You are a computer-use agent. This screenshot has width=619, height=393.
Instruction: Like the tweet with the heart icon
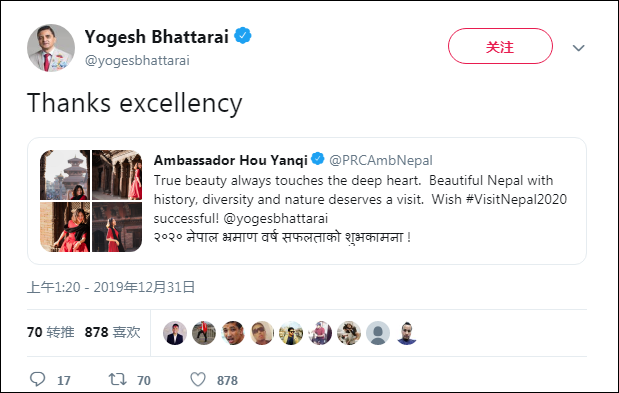[198, 379]
